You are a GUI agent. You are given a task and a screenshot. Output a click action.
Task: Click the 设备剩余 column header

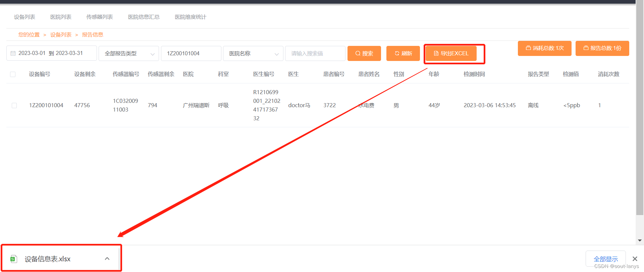[85, 74]
